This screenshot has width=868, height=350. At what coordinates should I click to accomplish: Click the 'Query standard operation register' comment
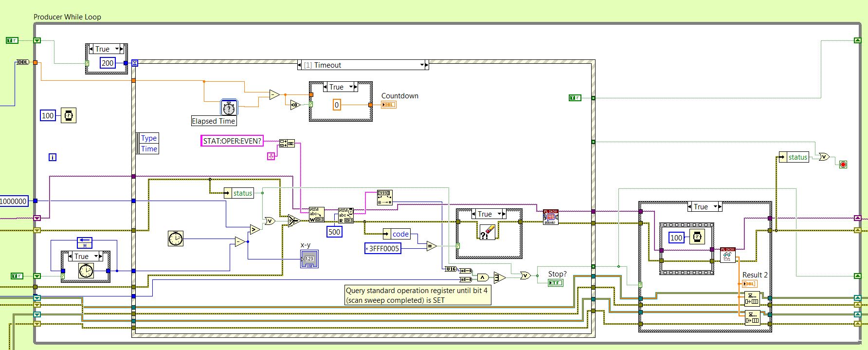click(417, 295)
